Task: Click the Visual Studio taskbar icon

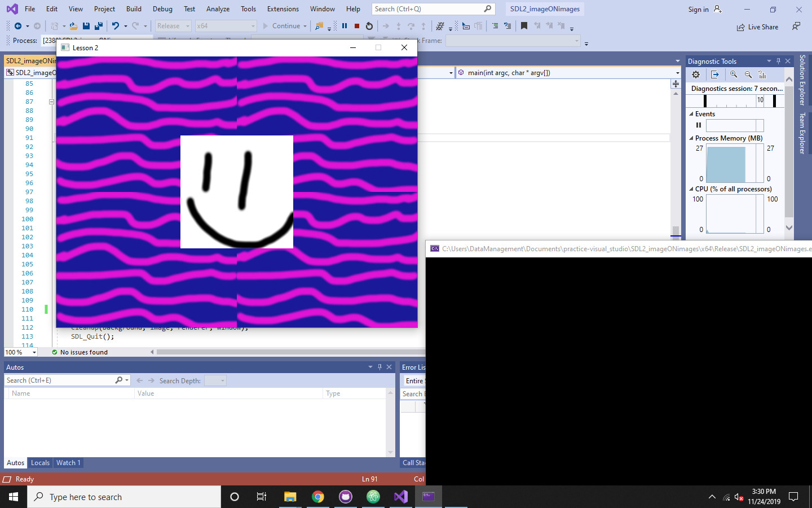Action: coord(400,497)
